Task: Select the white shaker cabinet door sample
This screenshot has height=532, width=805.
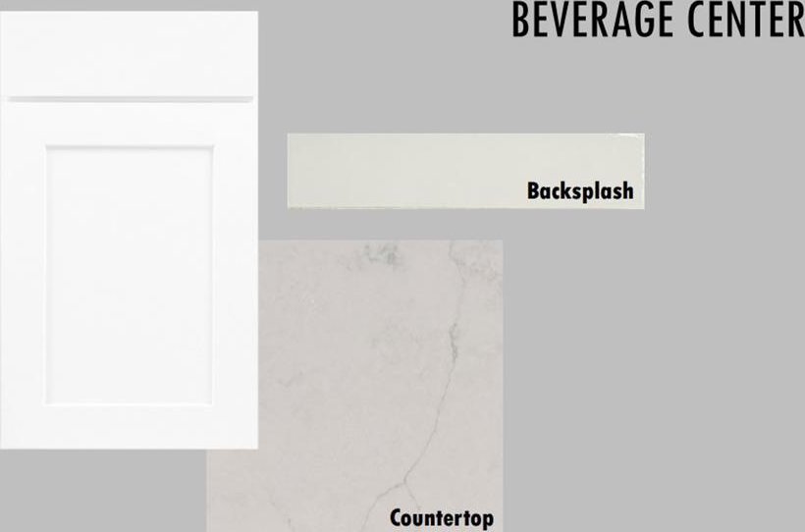Action: pos(129,230)
